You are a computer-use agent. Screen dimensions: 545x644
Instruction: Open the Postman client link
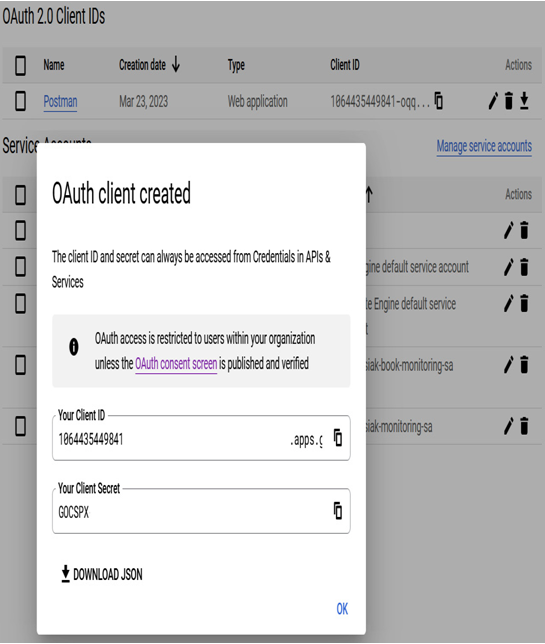(x=60, y=101)
